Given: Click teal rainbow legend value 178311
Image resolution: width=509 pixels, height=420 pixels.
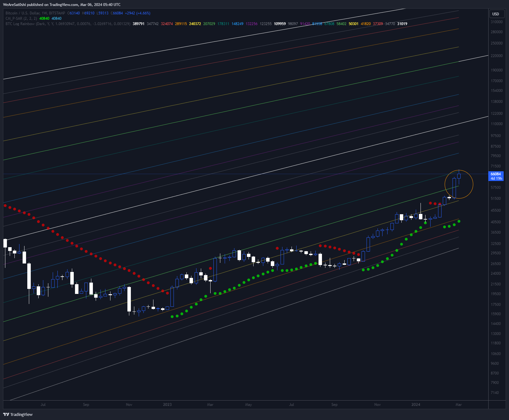Looking at the screenshot, I should tap(223, 24).
